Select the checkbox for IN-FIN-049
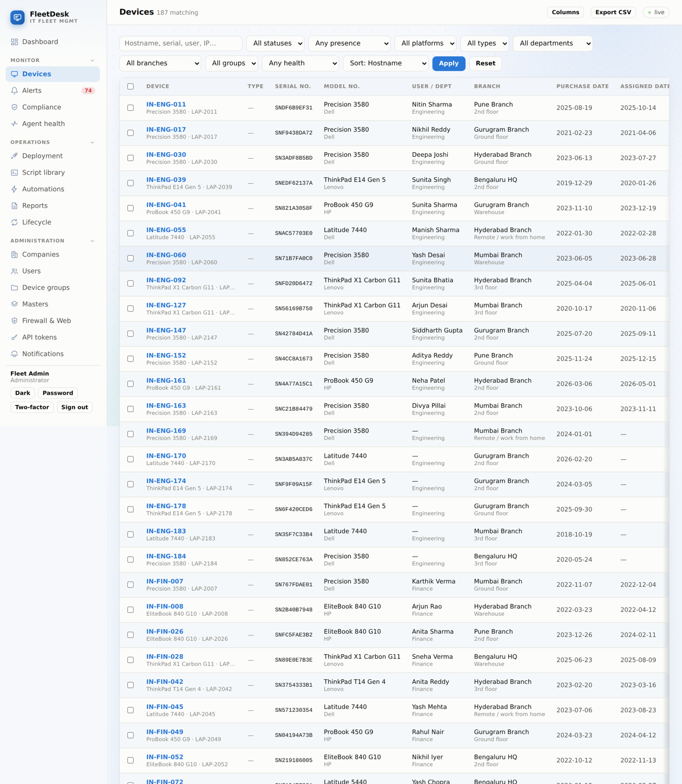 click(131, 736)
